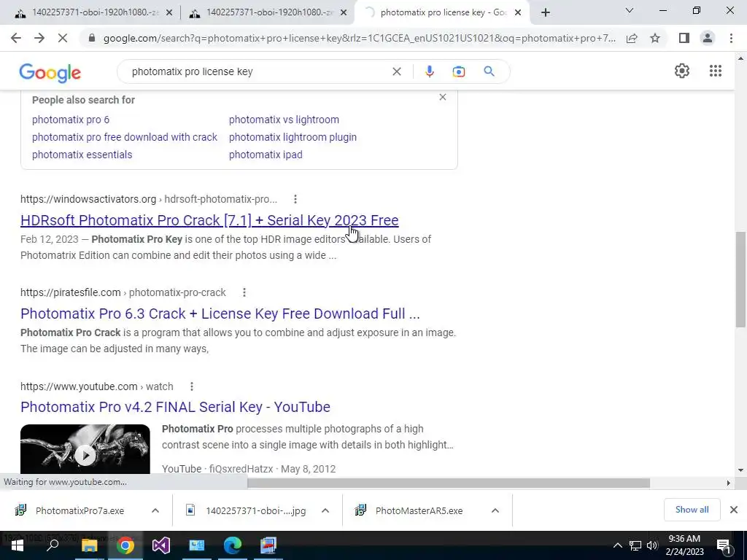747x560 pixels.
Task: Close the second oboi-1920h1080 tab
Action: pos(344,13)
